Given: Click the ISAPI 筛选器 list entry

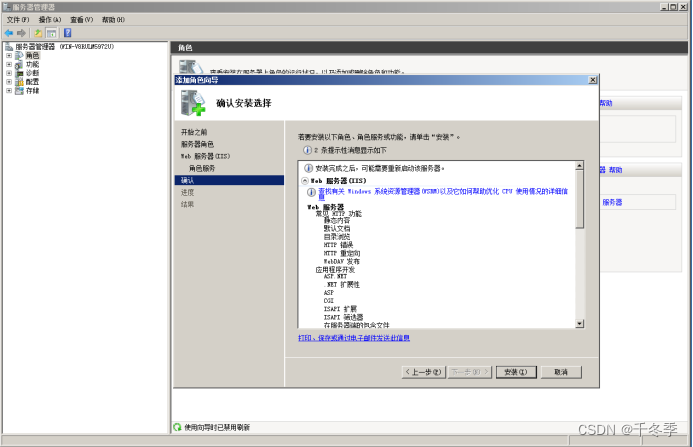Looking at the screenshot, I should coord(343,317).
